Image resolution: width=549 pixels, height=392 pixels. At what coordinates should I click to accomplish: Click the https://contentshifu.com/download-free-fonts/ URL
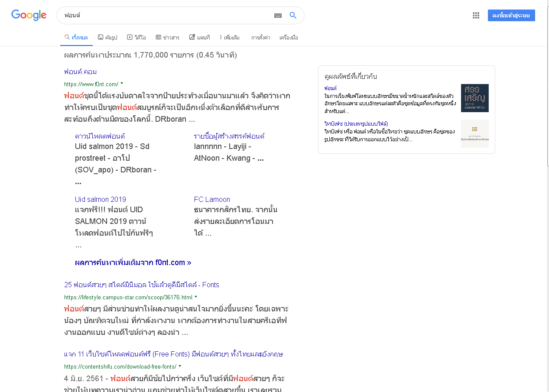click(120, 366)
